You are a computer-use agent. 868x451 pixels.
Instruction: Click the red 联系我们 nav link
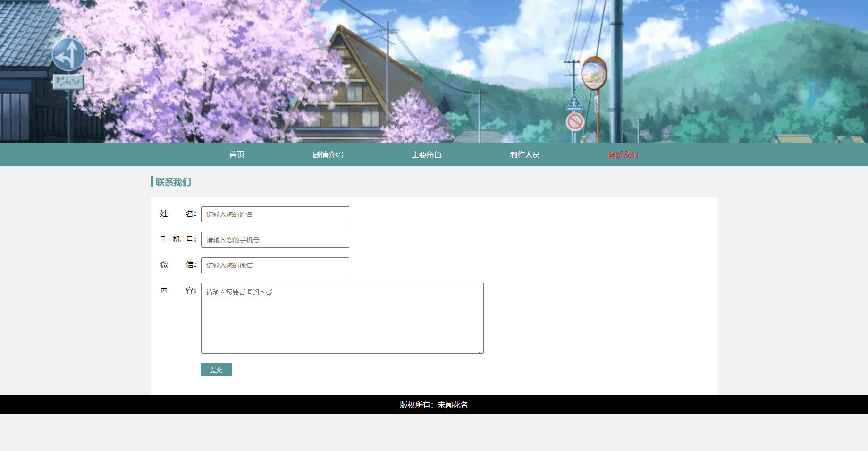623,154
